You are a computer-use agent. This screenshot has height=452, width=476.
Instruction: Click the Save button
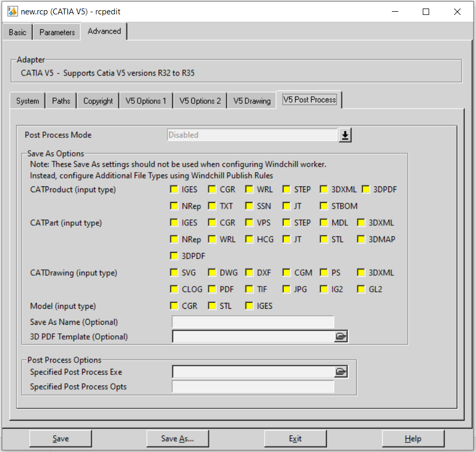(61, 438)
